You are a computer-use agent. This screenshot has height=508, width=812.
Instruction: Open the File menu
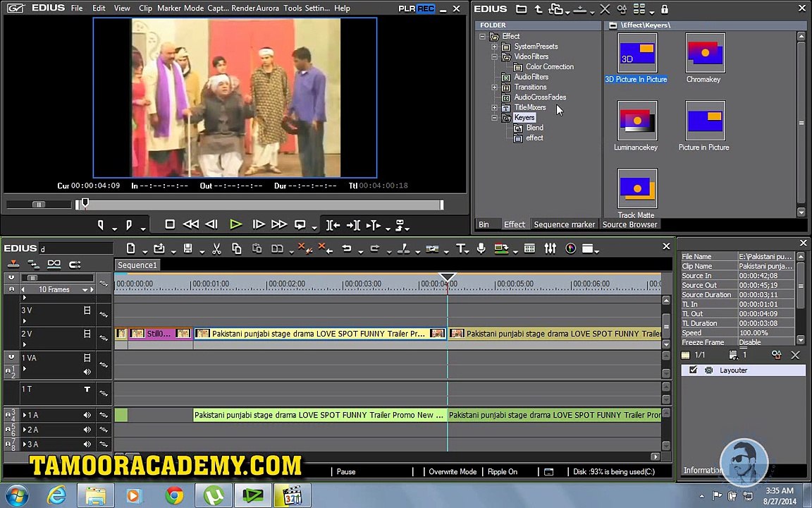pos(77,8)
